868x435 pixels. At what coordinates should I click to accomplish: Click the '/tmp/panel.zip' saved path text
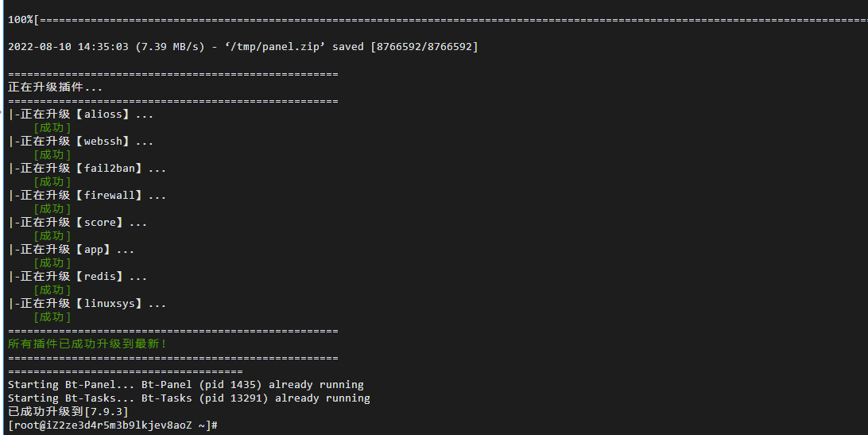(275, 47)
